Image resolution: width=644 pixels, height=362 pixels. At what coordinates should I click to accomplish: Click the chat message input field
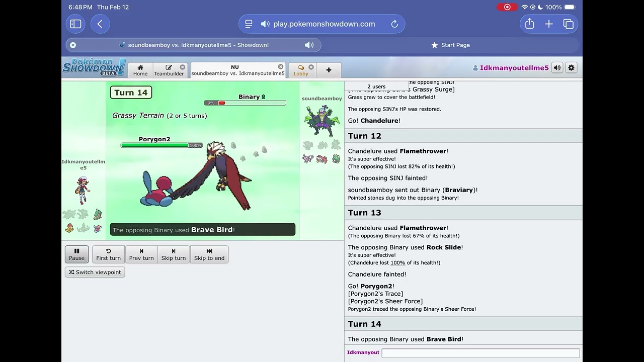point(480,353)
